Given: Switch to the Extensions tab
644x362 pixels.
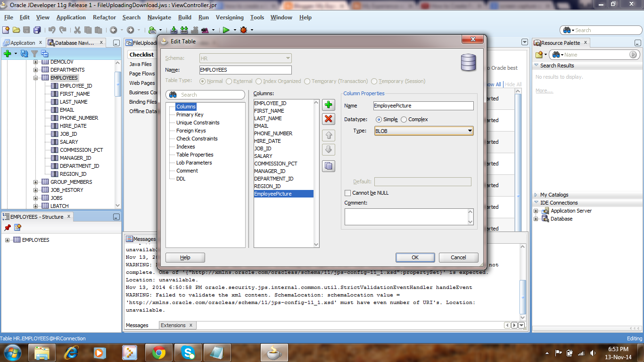Looking at the screenshot, I should click(x=173, y=325).
